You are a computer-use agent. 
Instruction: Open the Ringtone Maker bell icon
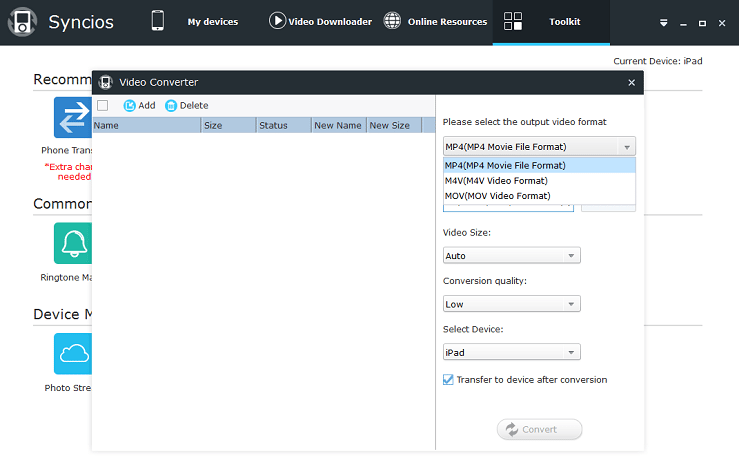coord(73,243)
